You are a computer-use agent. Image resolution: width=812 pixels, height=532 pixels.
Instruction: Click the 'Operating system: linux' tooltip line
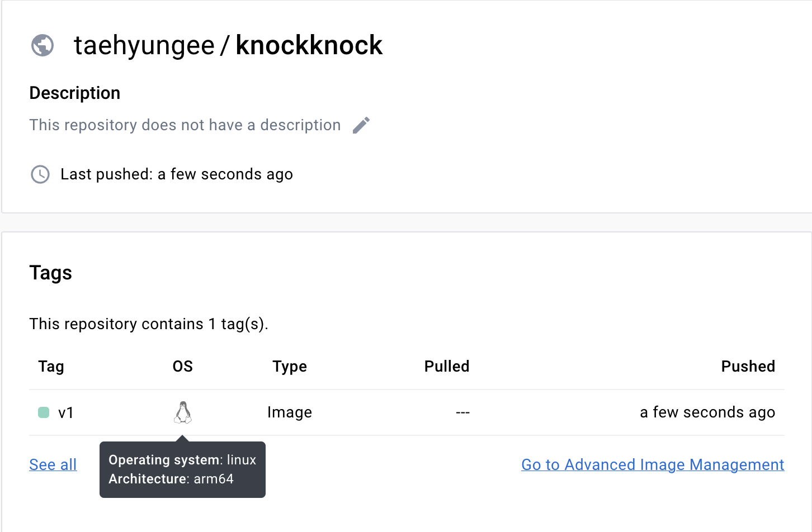(182, 460)
